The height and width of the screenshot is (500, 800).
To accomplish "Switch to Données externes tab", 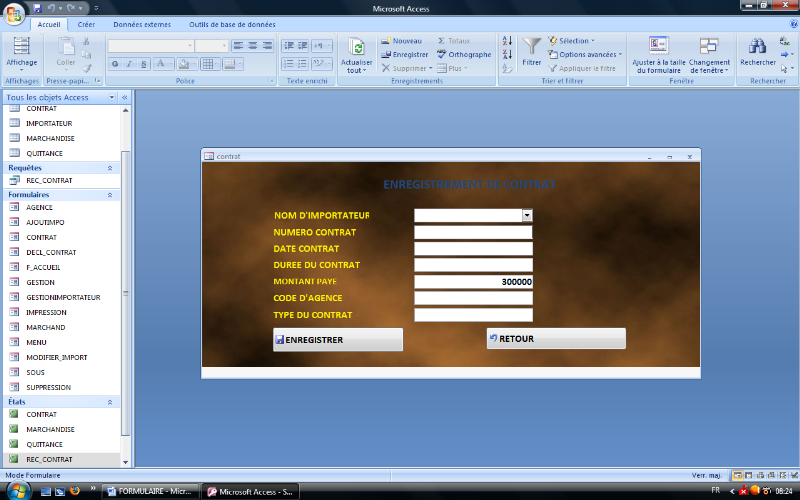I will 142,24.
